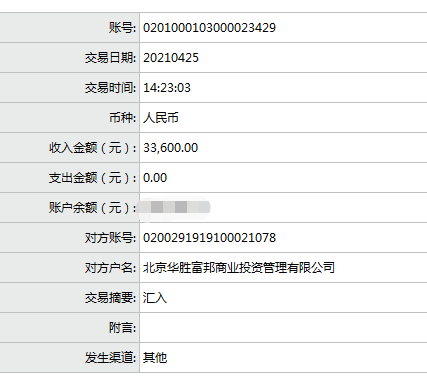Click the counterparty name 北京华胜富邦商业投资管理有限公司
The image size is (427, 386).
click(239, 268)
